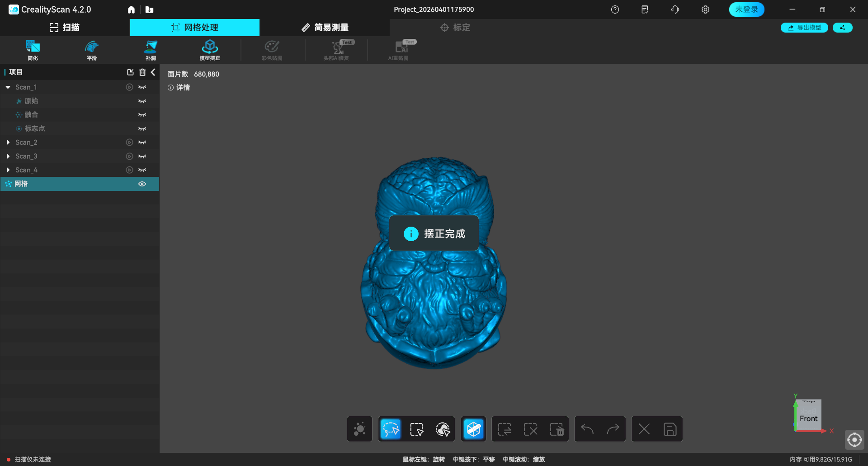Show the Scan_2 item via eye icon
The width and height of the screenshot is (868, 466).
[142, 143]
